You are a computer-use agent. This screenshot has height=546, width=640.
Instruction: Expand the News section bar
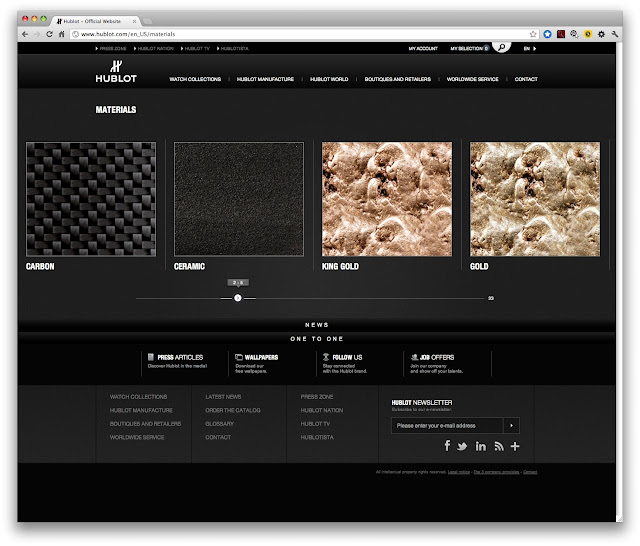coord(316,325)
